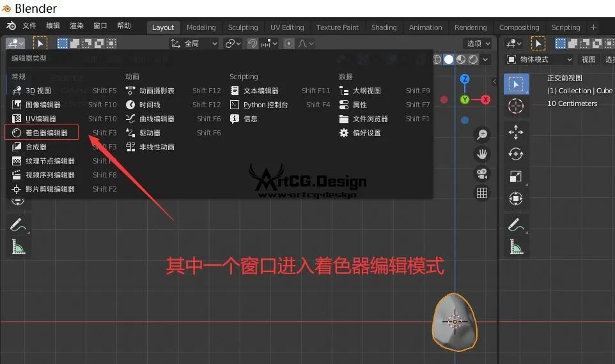Select Move tool in right viewport toolbar
Screen dimensions: 615x364
pyautogui.click(x=516, y=132)
